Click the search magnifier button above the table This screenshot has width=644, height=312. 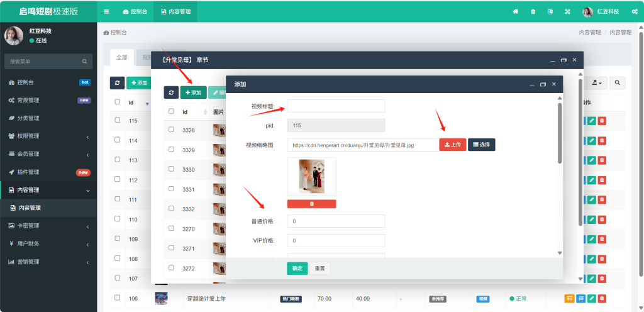pos(618,82)
